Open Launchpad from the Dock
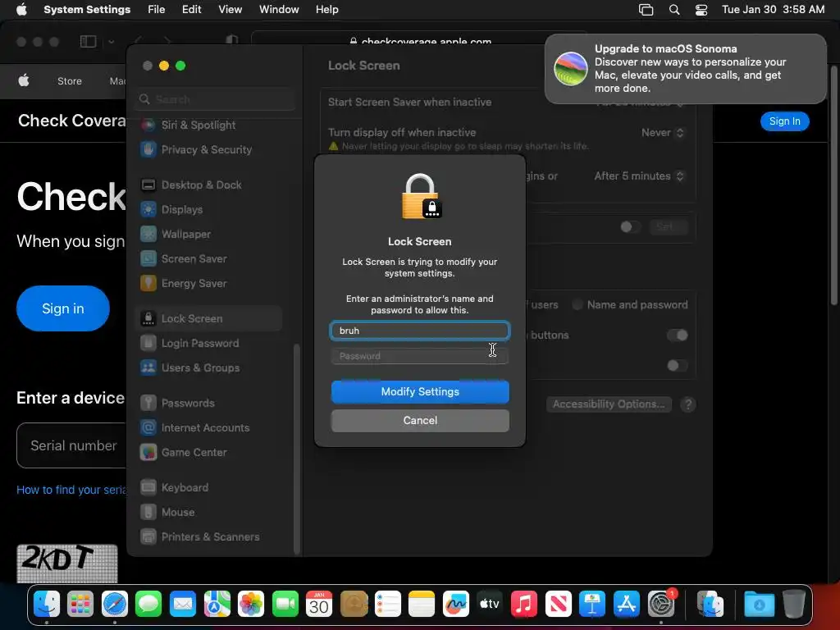840x630 pixels. tap(80, 605)
